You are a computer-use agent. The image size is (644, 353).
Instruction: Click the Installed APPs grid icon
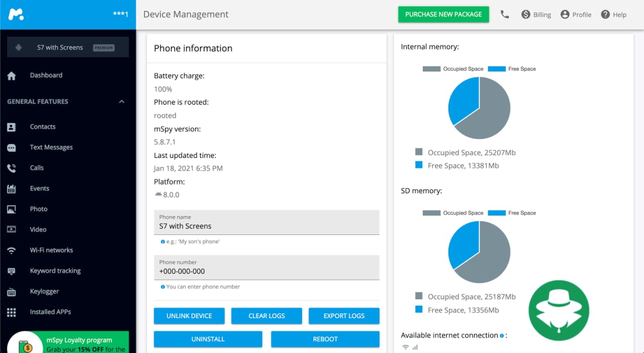click(x=11, y=312)
